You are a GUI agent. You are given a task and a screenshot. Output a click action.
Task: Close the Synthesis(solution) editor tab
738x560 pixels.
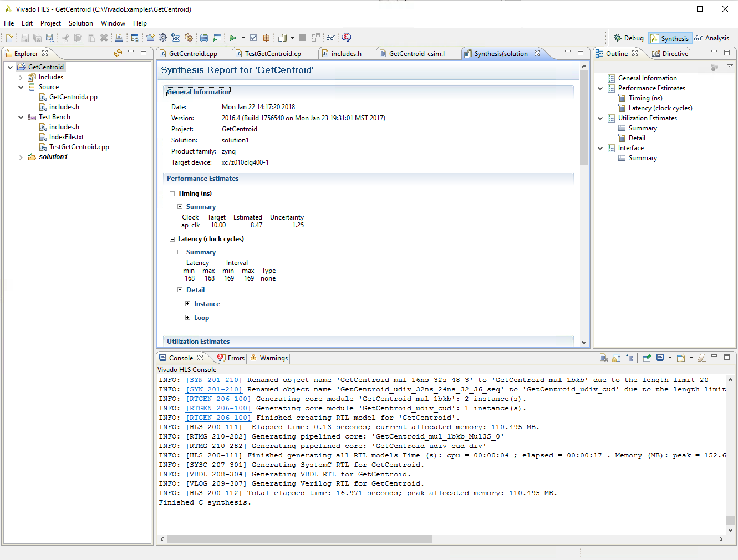point(537,53)
